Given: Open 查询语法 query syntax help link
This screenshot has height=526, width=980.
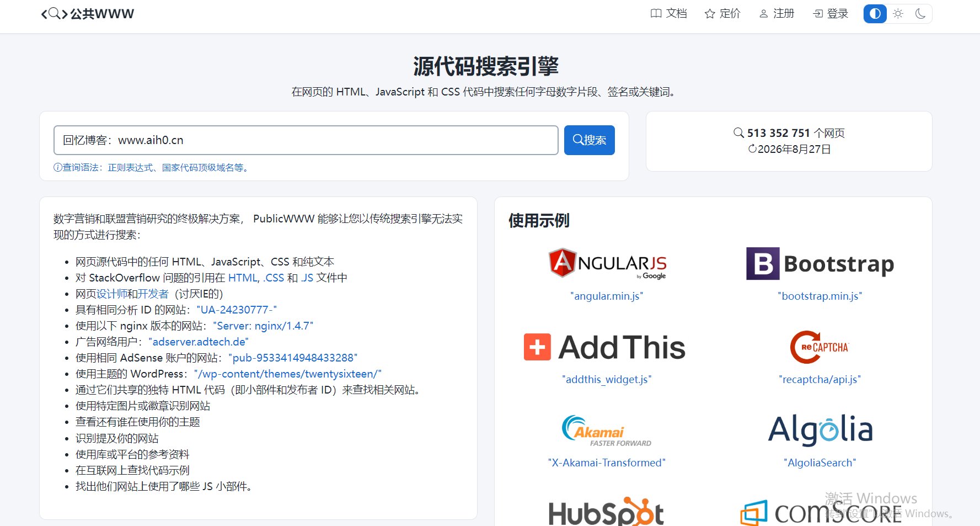Looking at the screenshot, I should 152,168.
